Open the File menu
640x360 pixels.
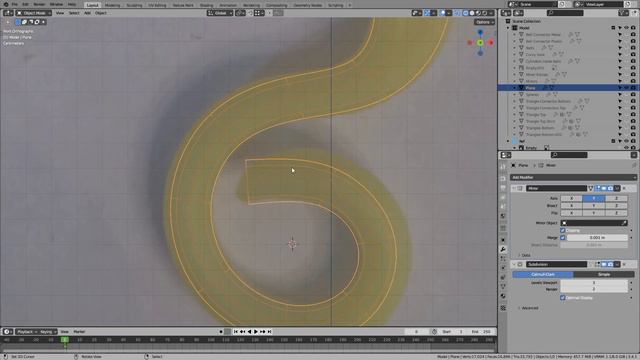[x=15, y=4]
